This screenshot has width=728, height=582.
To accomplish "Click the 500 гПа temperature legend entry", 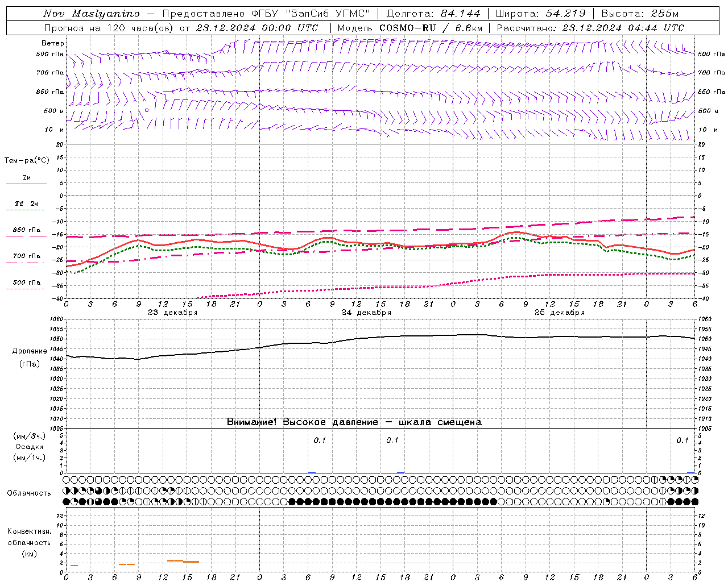I will [27, 282].
